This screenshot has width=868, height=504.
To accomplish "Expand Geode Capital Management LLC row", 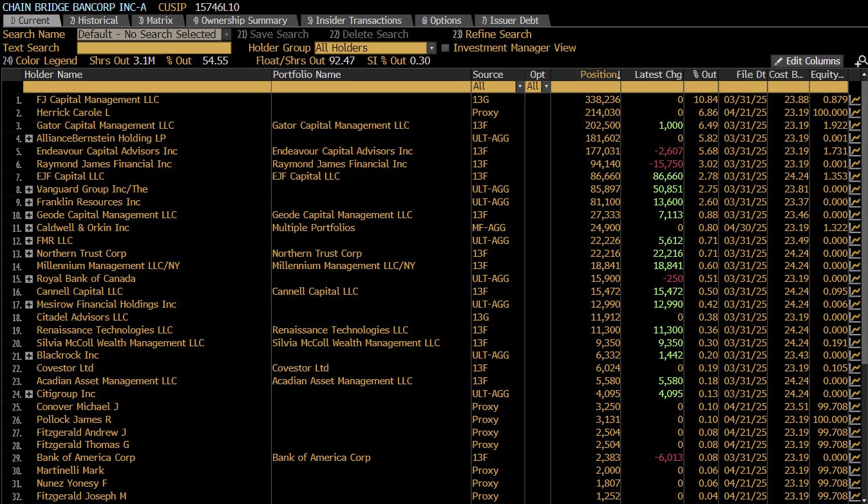I will pyautogui.click(x=29, y=215).
